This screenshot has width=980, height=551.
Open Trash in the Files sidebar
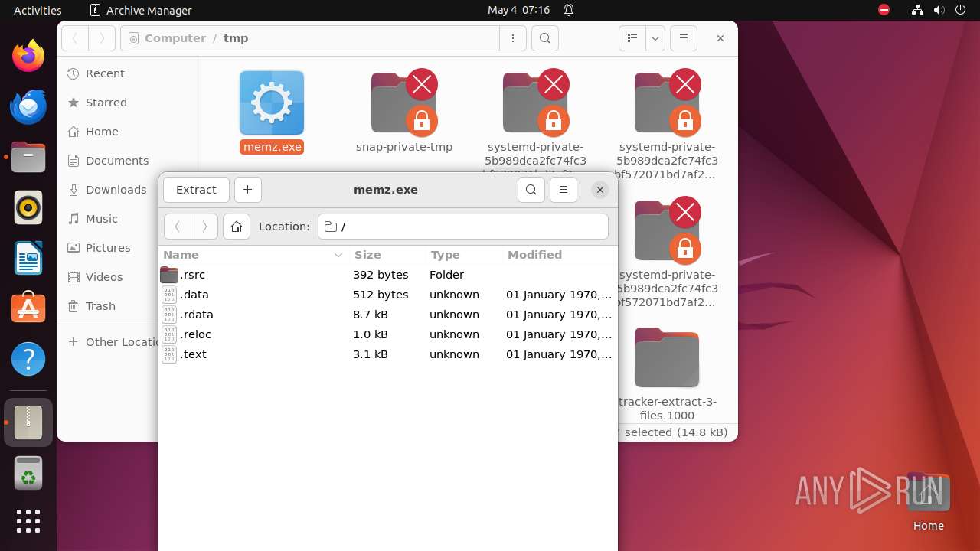pyautogui.click(x=106, y=306)
